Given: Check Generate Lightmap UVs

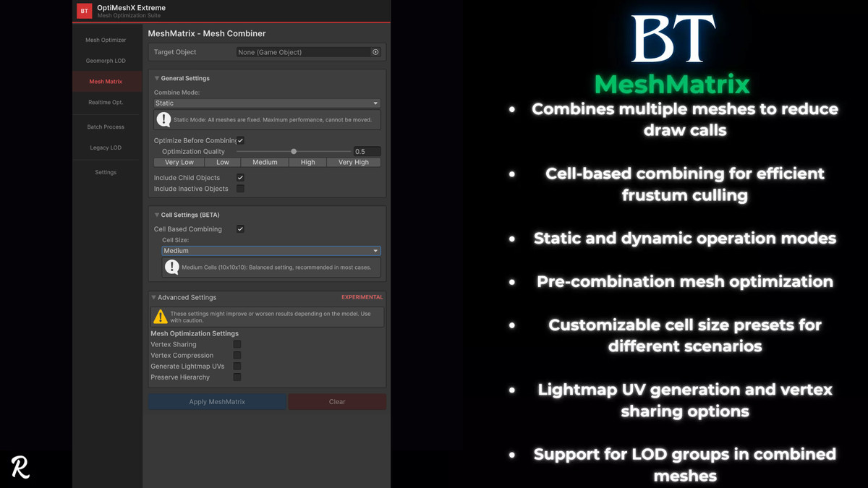Looking at the screenshot, I should coord(237,367).
